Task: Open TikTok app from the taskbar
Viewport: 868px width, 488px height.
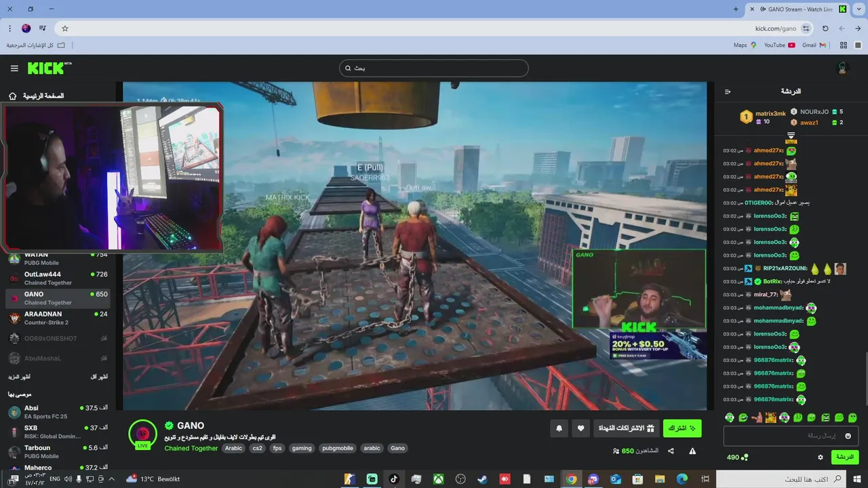Action: pos(394,479)
